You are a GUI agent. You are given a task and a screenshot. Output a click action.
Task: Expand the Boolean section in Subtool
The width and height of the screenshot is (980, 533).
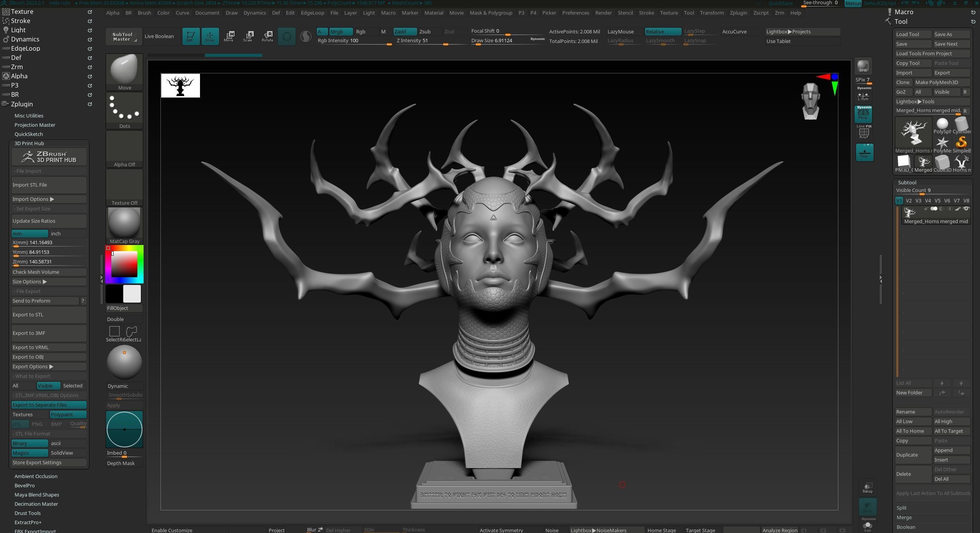pyautogui.click(x=906, y=527)
